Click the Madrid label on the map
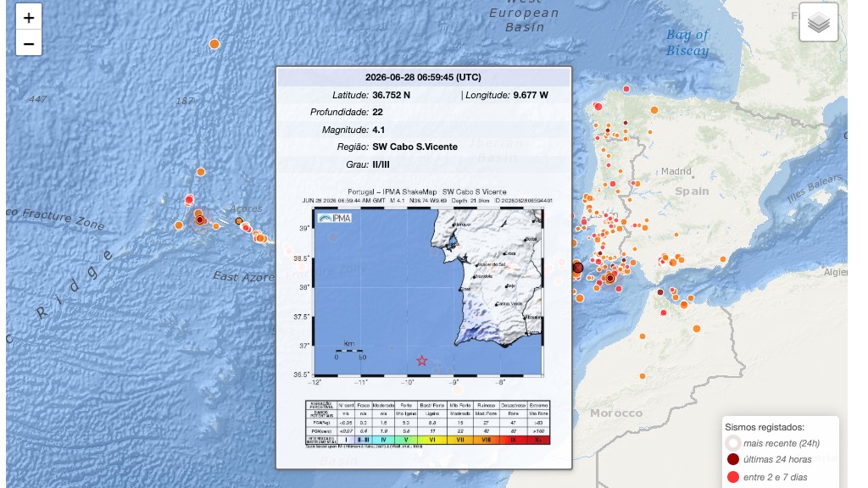The width and height of the screenshot is (868, 488). point(676,171)
